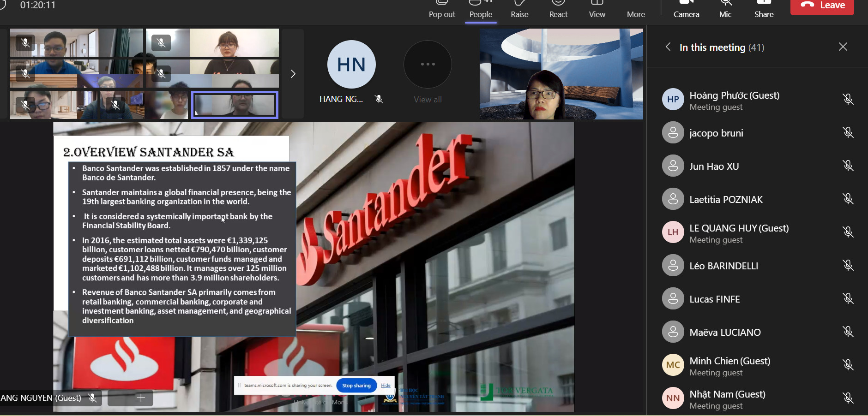Raise your hand with the Raise button
The height and width of the screenshot is (416, 868).
pyautogui.click(x=519, y=9)
